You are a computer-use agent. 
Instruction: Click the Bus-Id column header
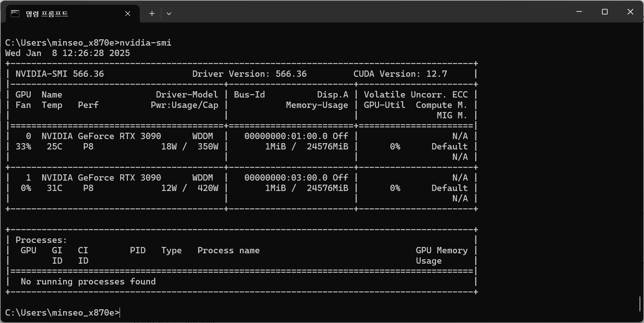click(x=250, y=95)
